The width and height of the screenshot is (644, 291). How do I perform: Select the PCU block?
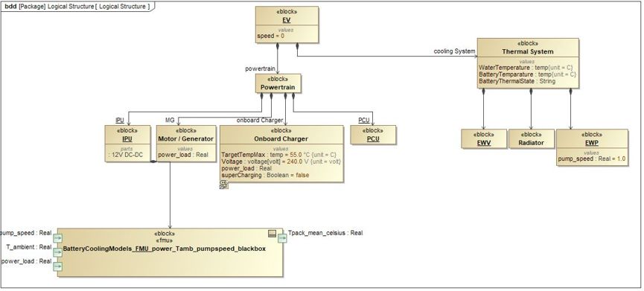pos(373,135)
